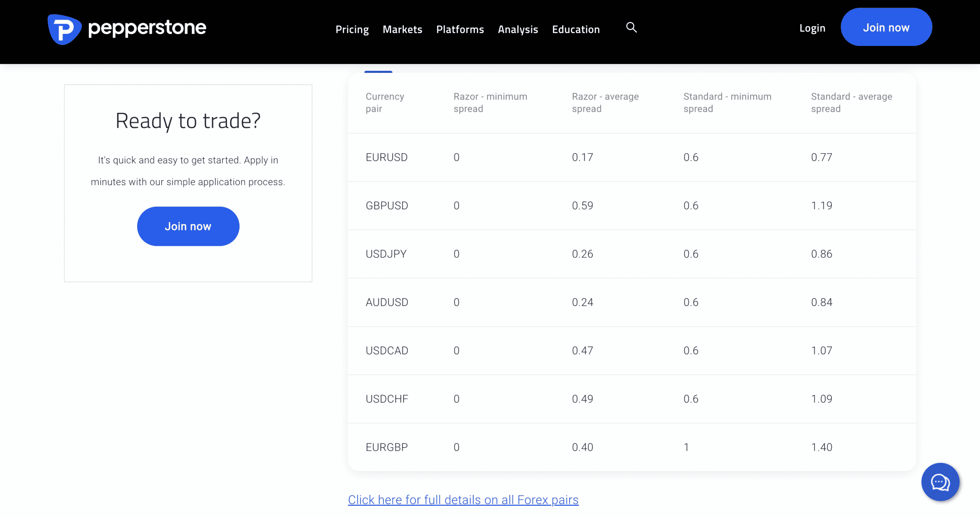Click USDCAD Razor average spread 0.47
Viewport: 980px width, 518px height.
tap(582, 350)
